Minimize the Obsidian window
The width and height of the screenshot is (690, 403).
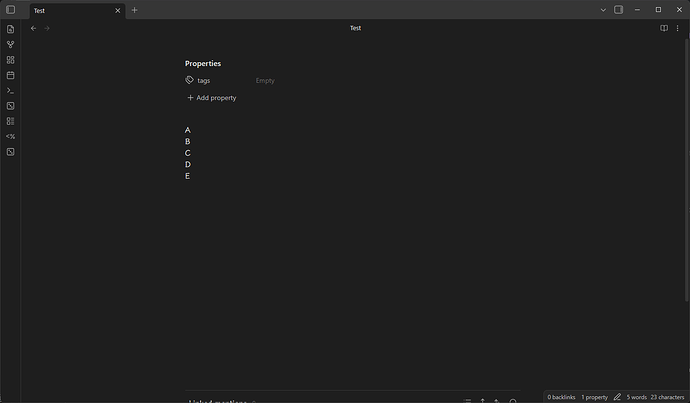(x=637, y=10)
